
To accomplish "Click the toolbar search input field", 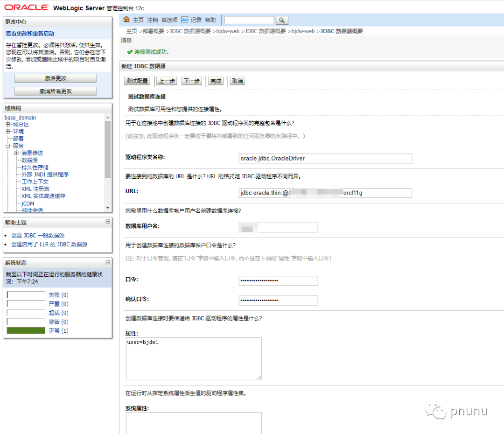I will (249, 20).
